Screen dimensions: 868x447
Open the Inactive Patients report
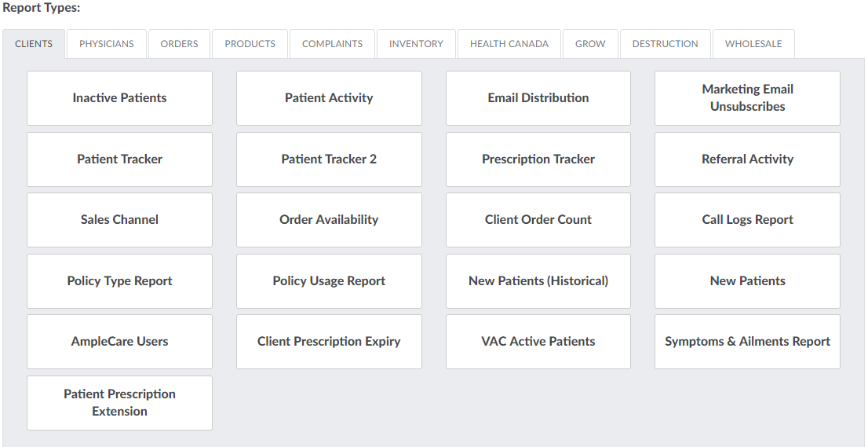(x=119, y=98)
